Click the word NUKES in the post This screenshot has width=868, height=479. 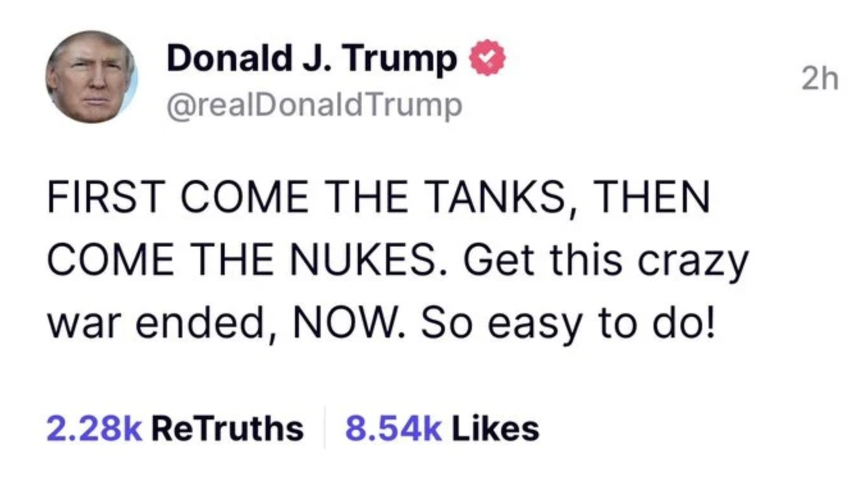tap(360, 261)
